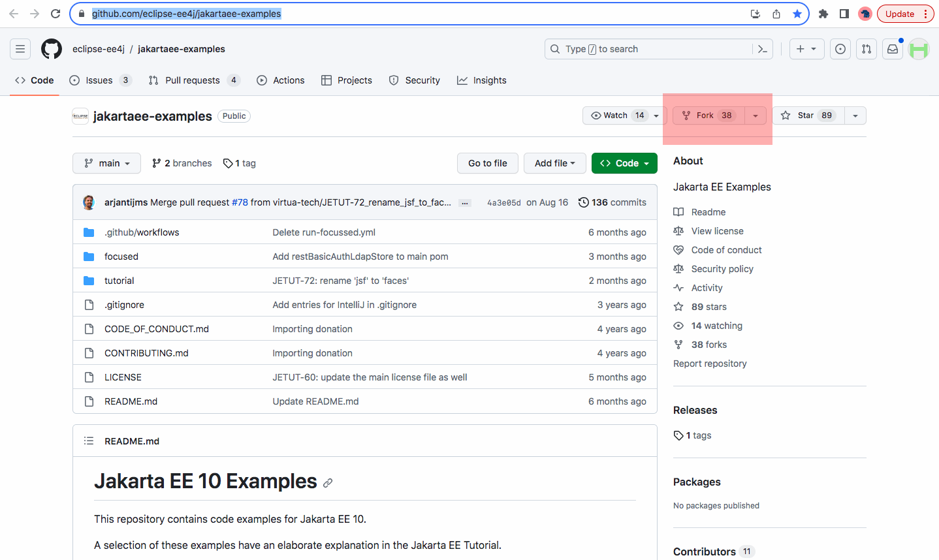Switch to the Insights tab
This screenshot has height=560, width=939.
click(x=482, y=80)
